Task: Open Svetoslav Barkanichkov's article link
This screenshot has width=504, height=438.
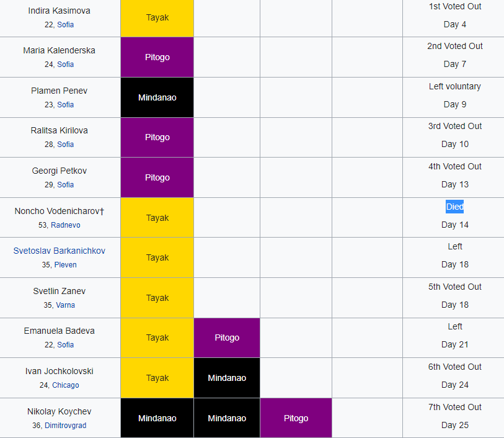Action: tap(59, 251)
